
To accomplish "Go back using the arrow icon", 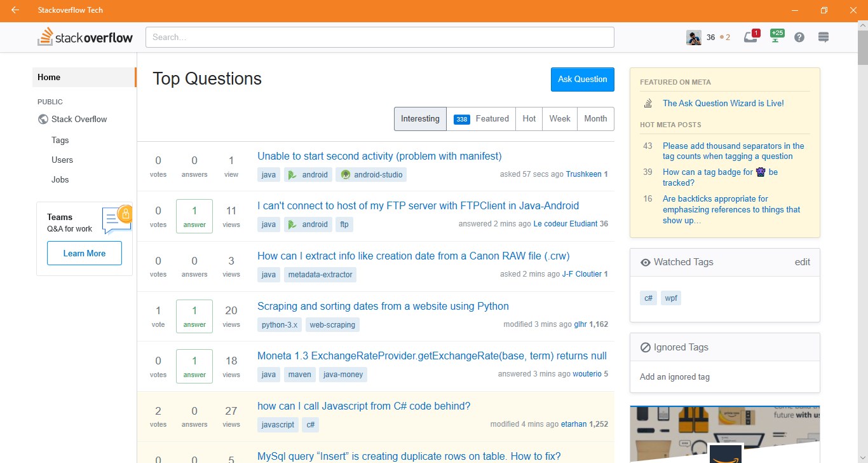I will pos(15,10).
